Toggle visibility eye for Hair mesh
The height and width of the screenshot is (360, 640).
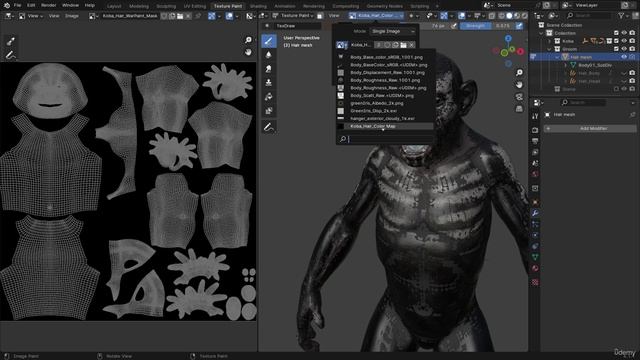coord(624,57)
